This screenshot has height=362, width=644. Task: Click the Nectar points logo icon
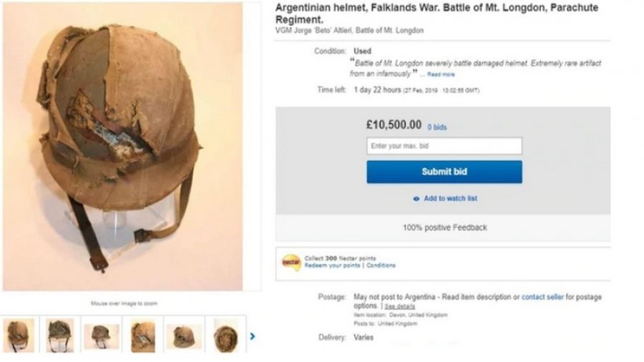(291, 262)
